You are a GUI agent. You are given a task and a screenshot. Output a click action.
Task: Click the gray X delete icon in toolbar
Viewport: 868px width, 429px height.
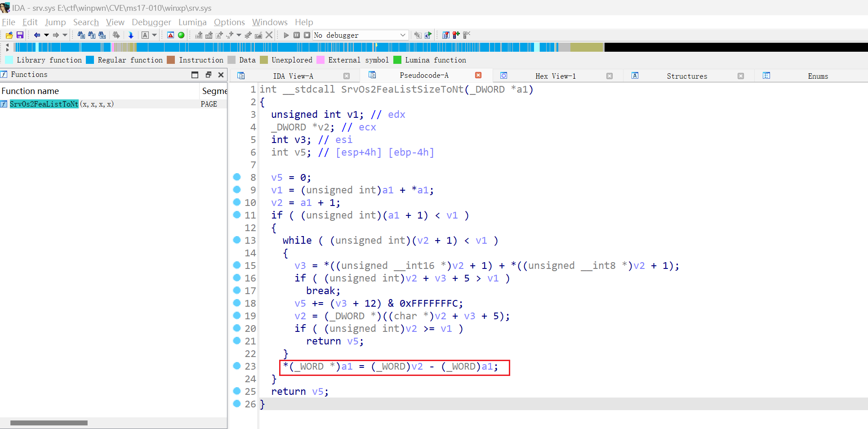269,35
